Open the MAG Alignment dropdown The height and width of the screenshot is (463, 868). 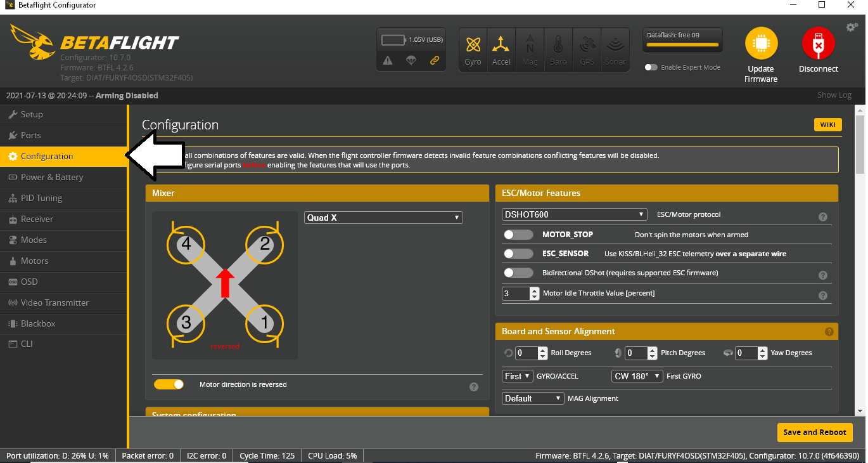click(532, 398)
